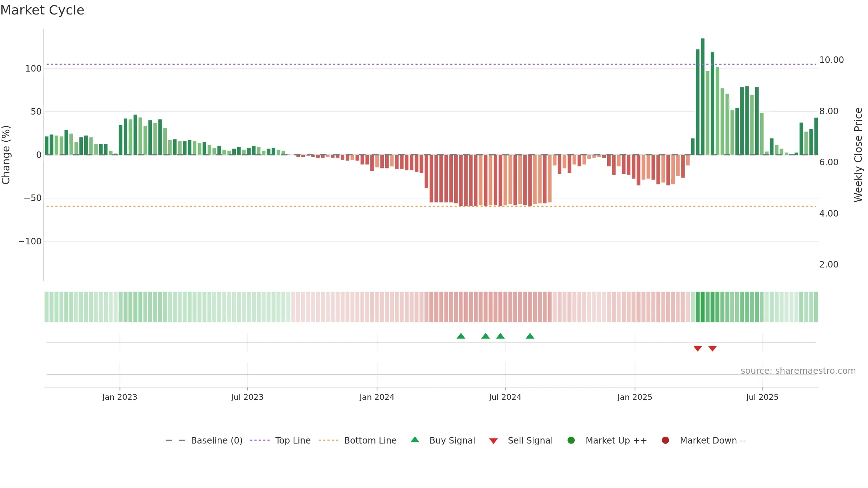Click the Market Cycle chart title
This screenshot has width=868, height=488.
pyautogui.click(x=42, y=10)
